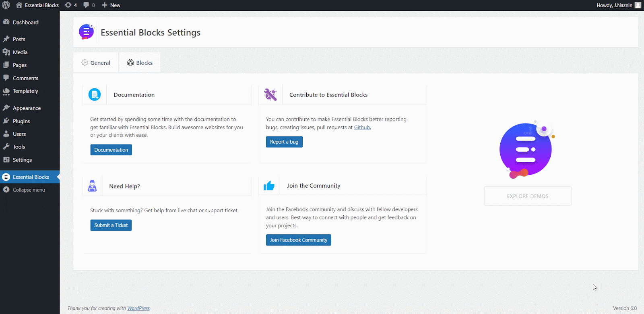644x314 pixels.
Task: Click the Explore Demos button
Action: point(527,196)
